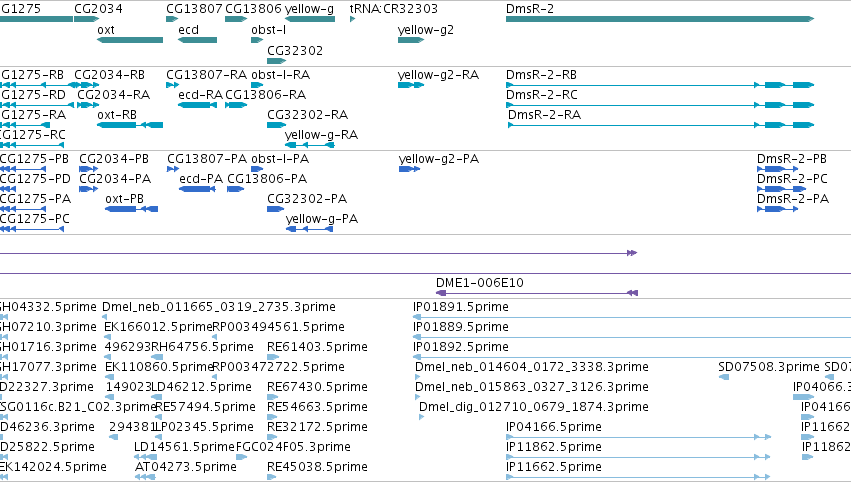Click the CG13806-RA transcript
851x482 pixels.
click(x=236, y=105)
